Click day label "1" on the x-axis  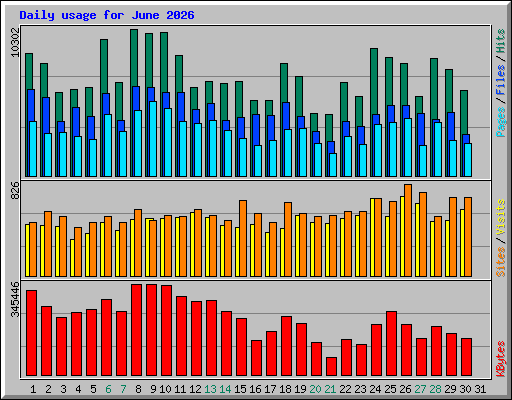pyautogui.click(x=33, y=389)
